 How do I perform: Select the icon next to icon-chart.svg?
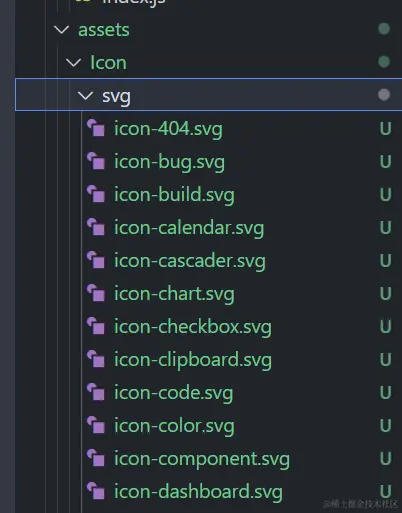click(x=96, y=293)
